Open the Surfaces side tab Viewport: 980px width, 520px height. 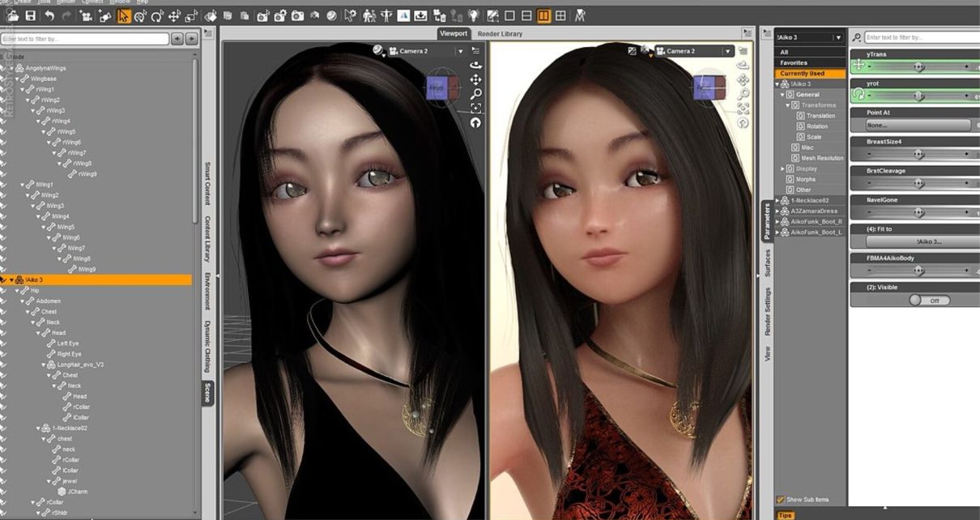(x=768, y=262)
